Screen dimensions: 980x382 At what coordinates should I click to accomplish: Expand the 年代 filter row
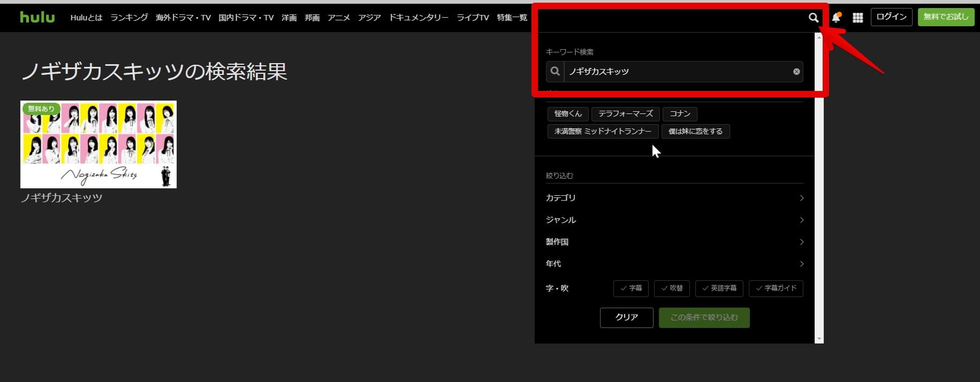tap(674, 264)
